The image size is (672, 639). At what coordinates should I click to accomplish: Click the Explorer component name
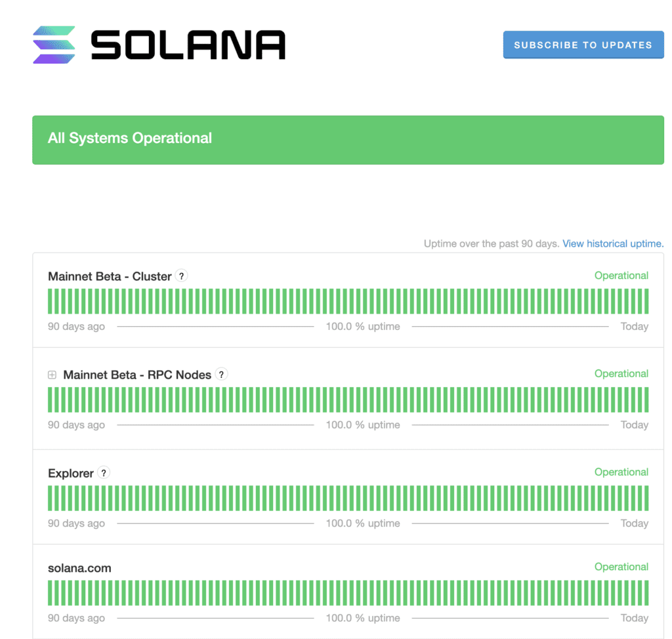[71, 473]
